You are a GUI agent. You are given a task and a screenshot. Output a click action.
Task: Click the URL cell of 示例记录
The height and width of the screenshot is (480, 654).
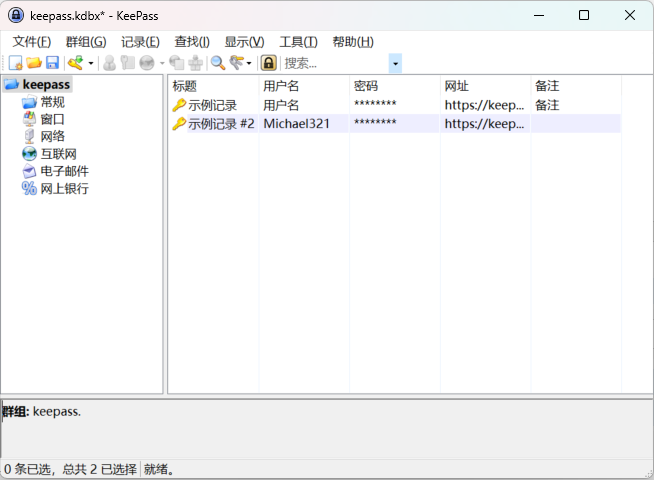(484, 105)
